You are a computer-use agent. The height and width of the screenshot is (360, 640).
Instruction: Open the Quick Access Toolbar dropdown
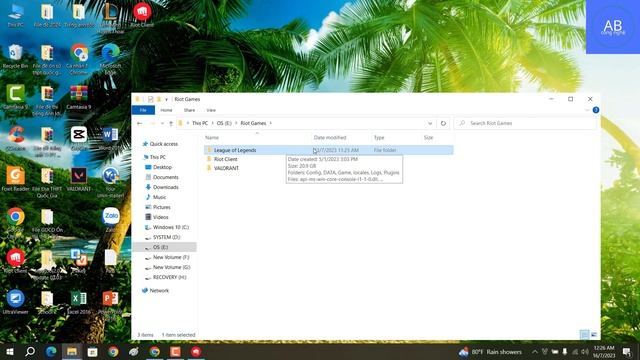(x=167, y=99)
